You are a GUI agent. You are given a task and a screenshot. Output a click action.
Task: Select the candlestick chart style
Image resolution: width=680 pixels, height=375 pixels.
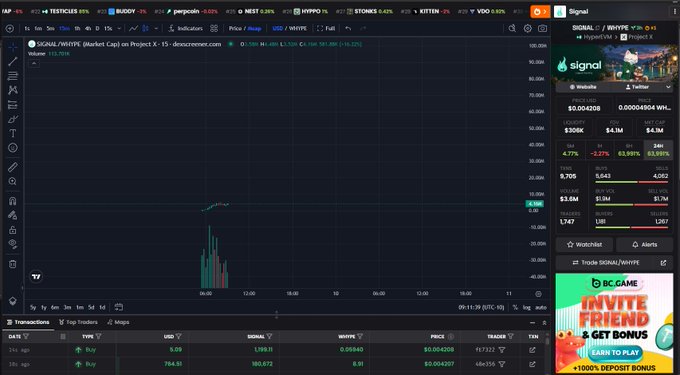[146, 29]
